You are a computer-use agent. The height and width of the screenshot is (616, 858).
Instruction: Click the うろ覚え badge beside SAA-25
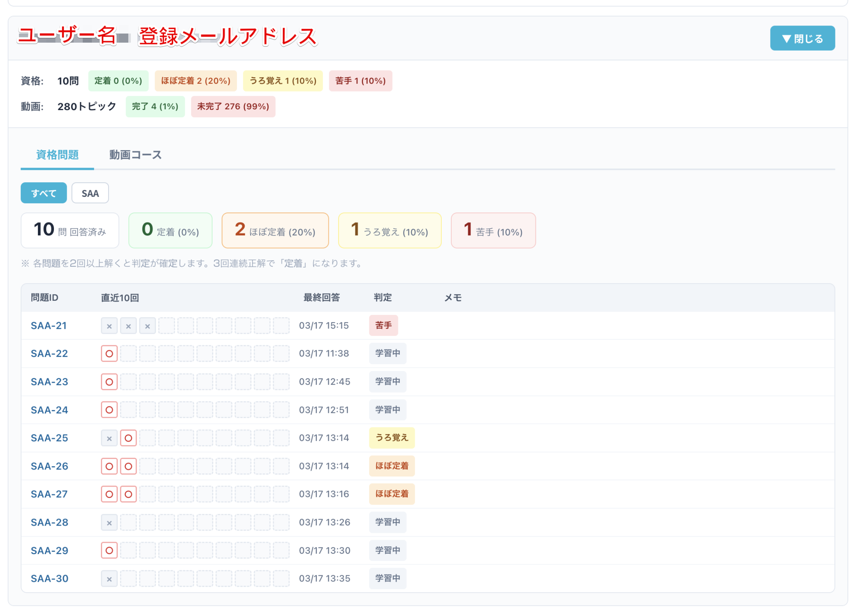(x=392, y=438)
